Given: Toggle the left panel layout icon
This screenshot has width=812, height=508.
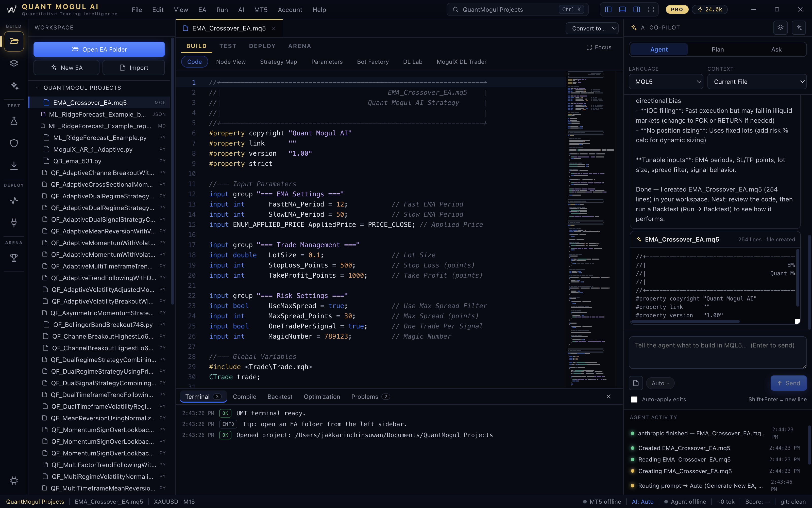Looking at the screenshot, I should click(608, 9).
